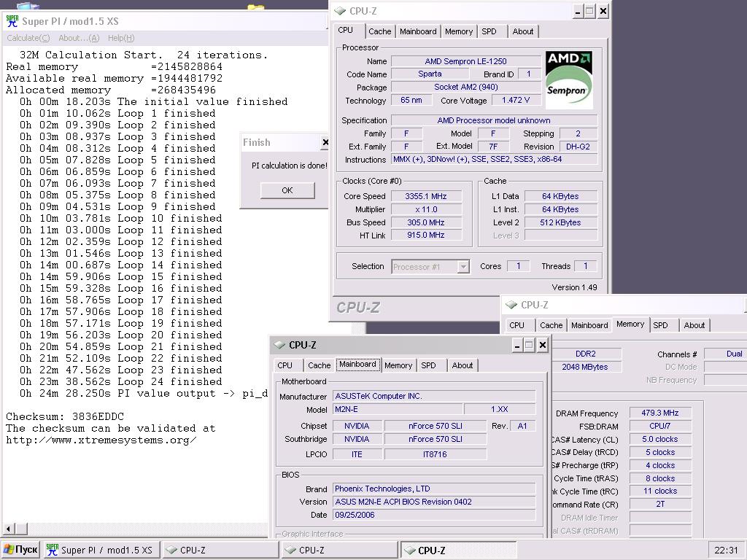The image size is (747, 560).
Task: Close the Mainboard CPU-Z window
Action: [x=542, y=345]
